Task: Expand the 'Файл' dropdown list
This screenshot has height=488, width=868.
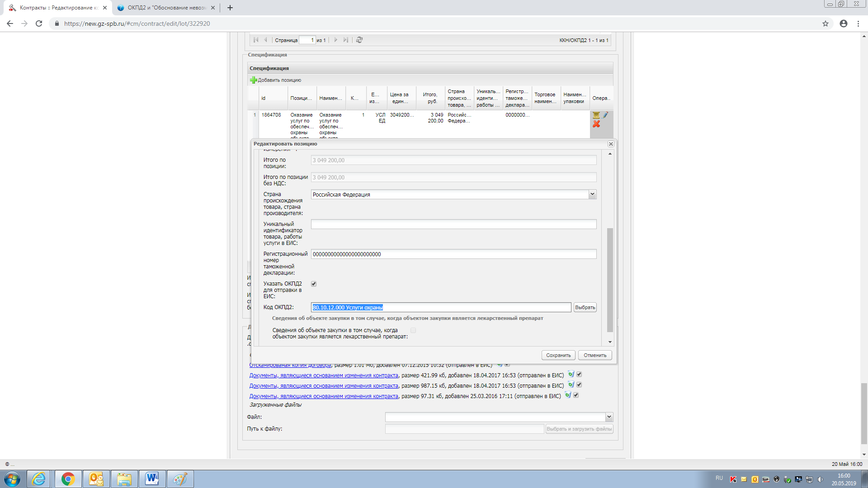Action: click(x=609, y=417)
